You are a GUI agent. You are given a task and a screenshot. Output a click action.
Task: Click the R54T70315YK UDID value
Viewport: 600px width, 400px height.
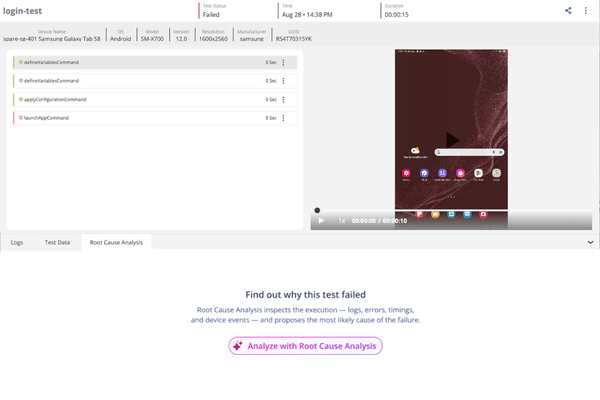[294, 39]
